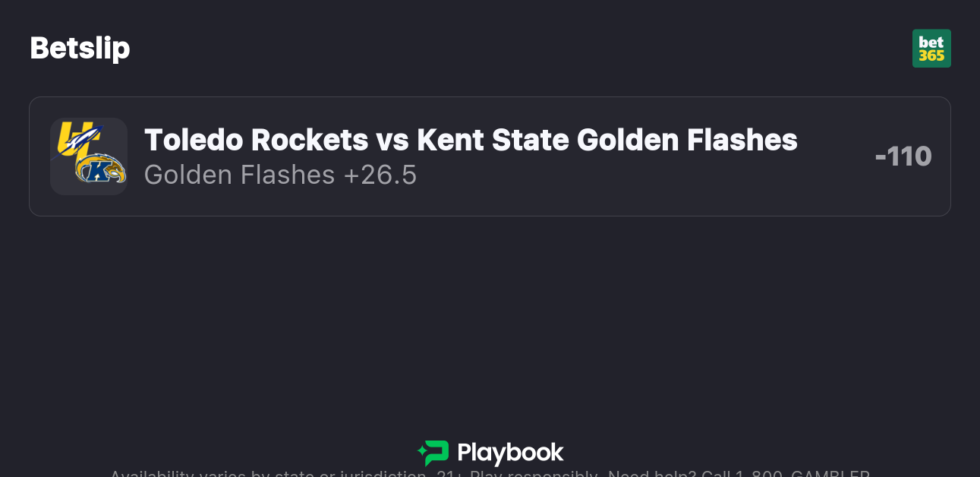The image size is (980, 477).
Task: Click the Kent State Golden Flashes logo
Action: click(x=100, y=170)
